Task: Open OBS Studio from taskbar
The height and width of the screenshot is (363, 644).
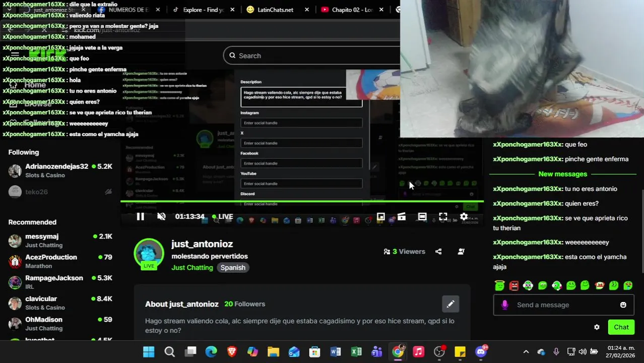Action: click(439, 352)
